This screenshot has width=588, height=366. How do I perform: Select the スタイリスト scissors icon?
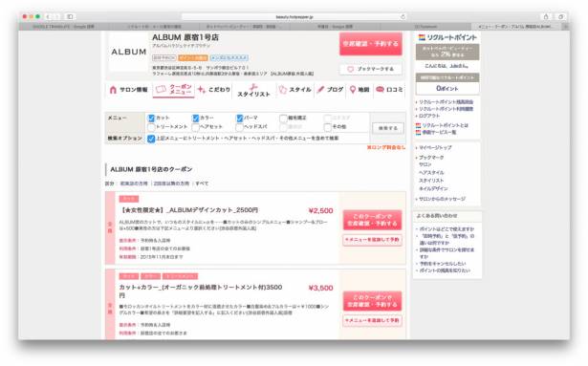[x=253, y=87]
